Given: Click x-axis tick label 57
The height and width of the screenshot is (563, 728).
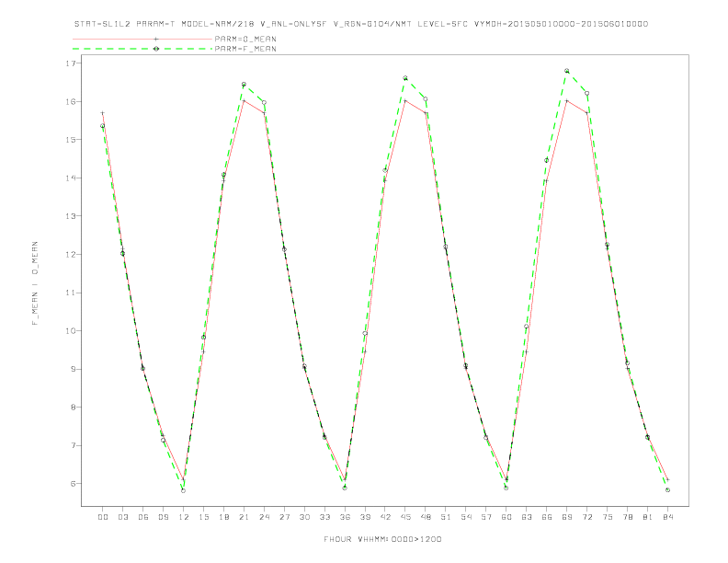Looking at the screenshot, I should 486,517.
